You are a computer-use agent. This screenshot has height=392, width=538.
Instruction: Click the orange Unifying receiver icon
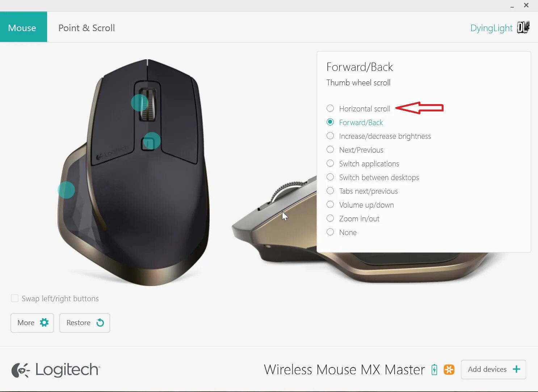(449, 370)
